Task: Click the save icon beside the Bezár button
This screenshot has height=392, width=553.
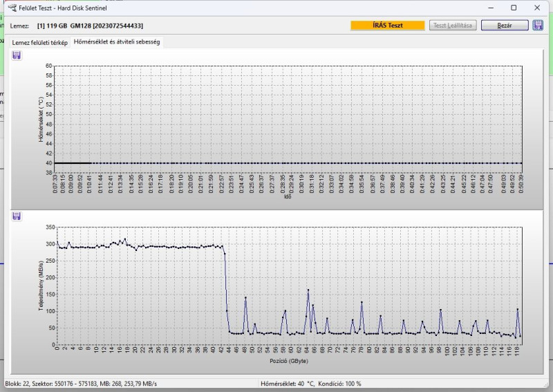Action: (x=538, y=25)
